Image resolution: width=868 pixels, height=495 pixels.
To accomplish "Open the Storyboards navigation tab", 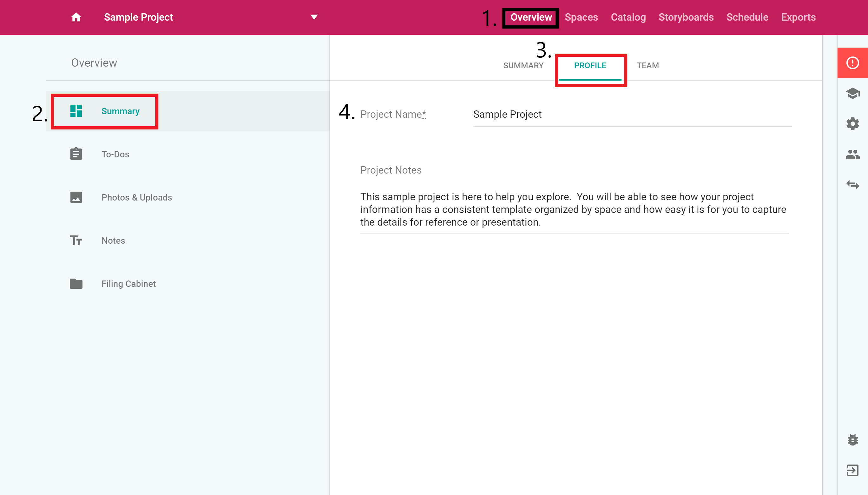I will (x=686, y=17).
